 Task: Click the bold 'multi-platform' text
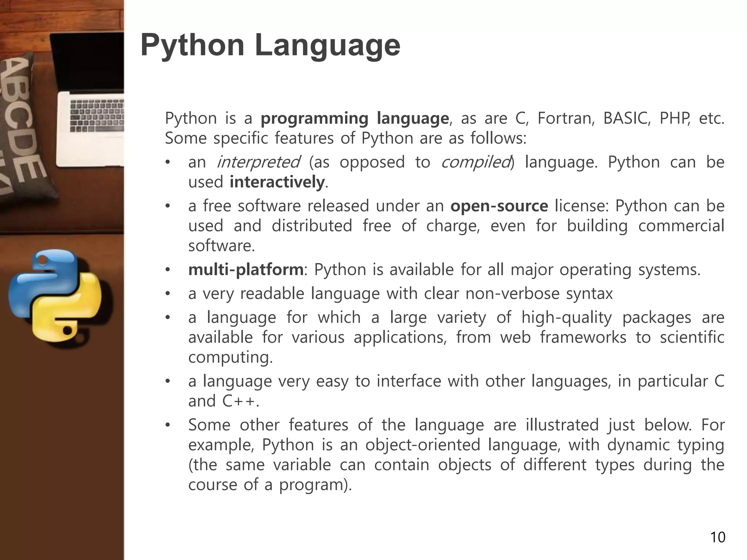[245, 270]
